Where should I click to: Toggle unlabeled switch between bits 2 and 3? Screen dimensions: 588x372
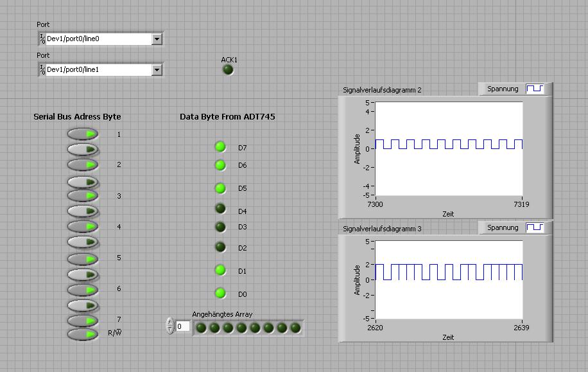(x=83, y=182)
